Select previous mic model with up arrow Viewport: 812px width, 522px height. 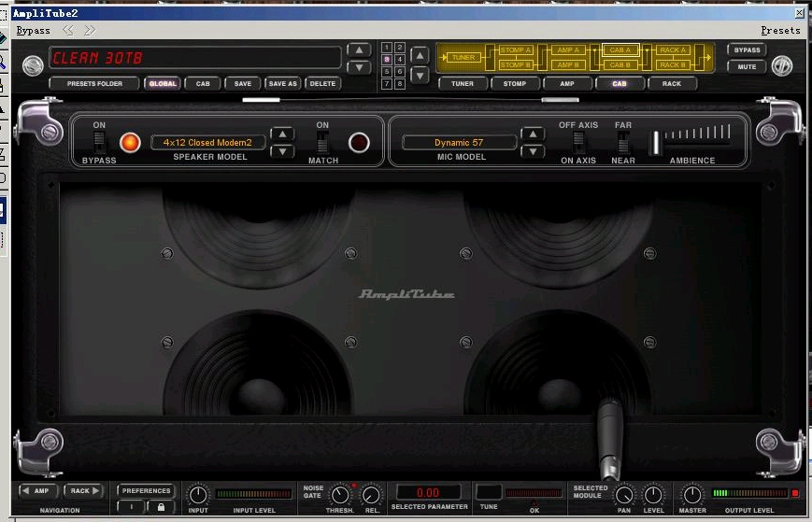(x=533, y=134)
